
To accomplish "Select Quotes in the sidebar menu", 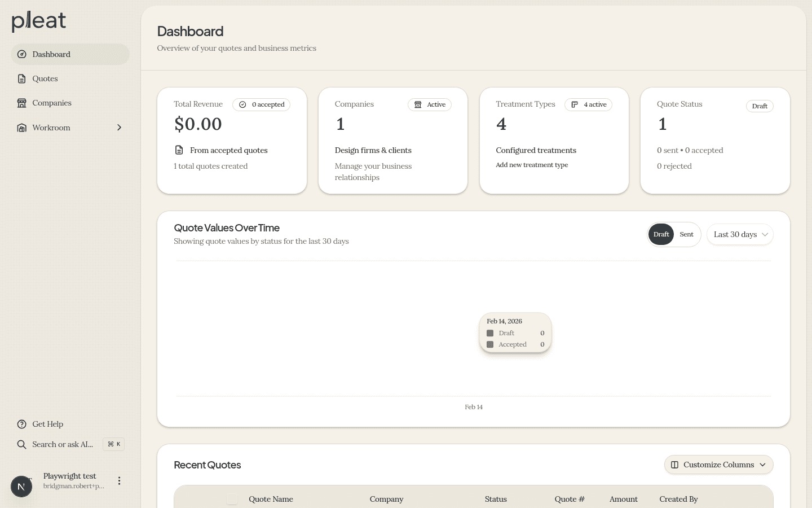I will pyautogui.click(x=45, y=78).
